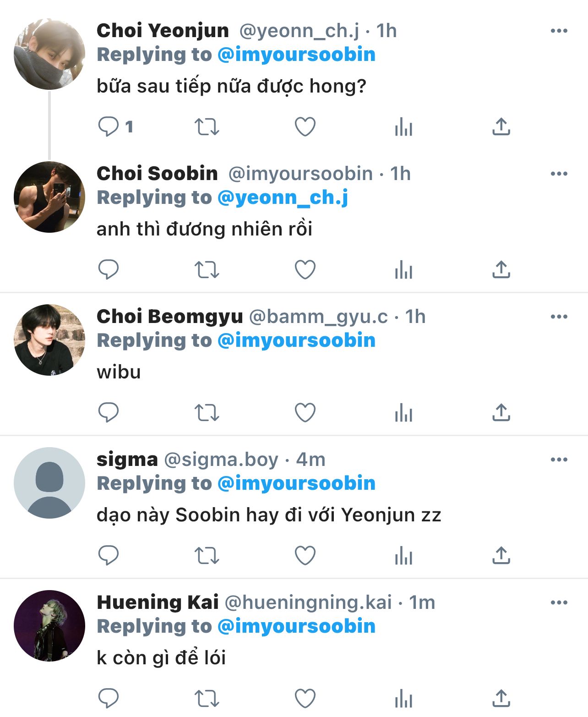Share Choi Soobin's reply

[x=501, y=270]
